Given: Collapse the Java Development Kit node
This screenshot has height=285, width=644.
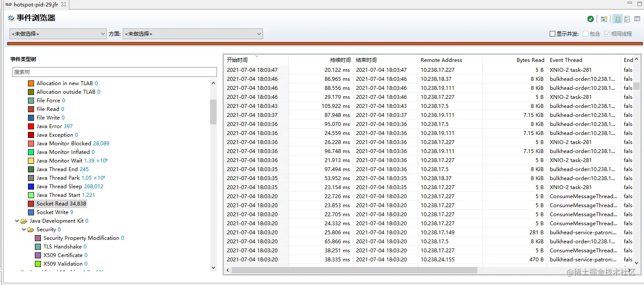Looking at the screenshot, I should point(17,221).
